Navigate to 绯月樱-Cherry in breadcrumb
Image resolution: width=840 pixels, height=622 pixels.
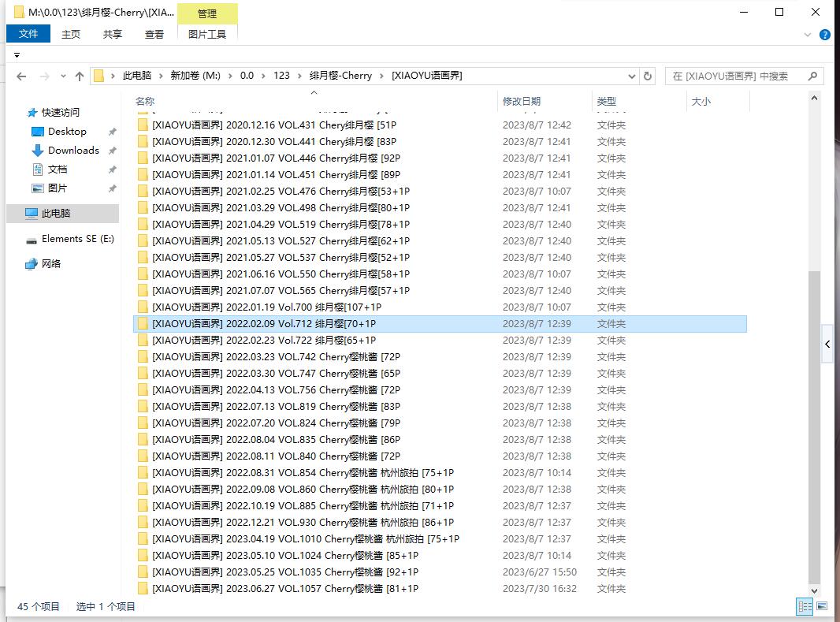(340, 76)
